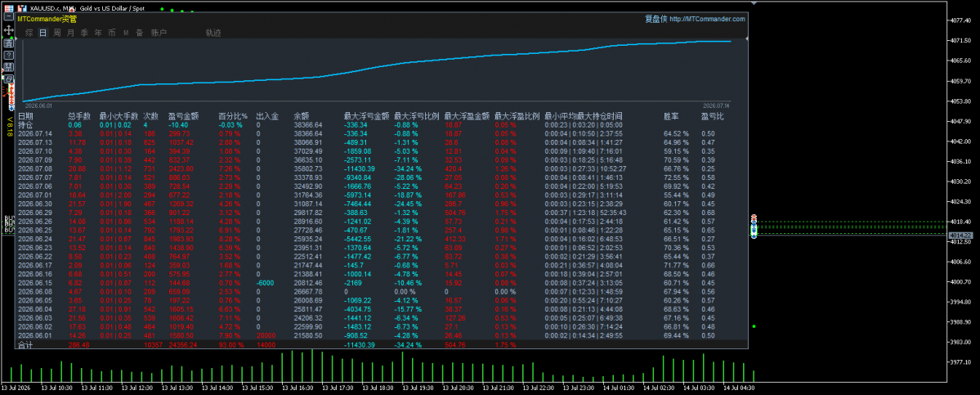Click the 2026.07.14 chart end date label

[x=716, y=105]
